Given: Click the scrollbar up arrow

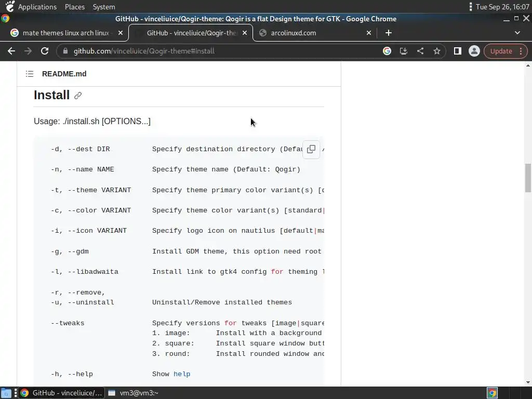Looking at the screenshot, I should (x=528, y=65).
